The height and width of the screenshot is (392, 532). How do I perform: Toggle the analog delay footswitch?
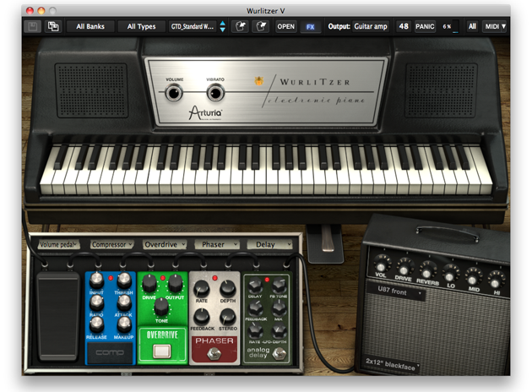pos(280,354)
